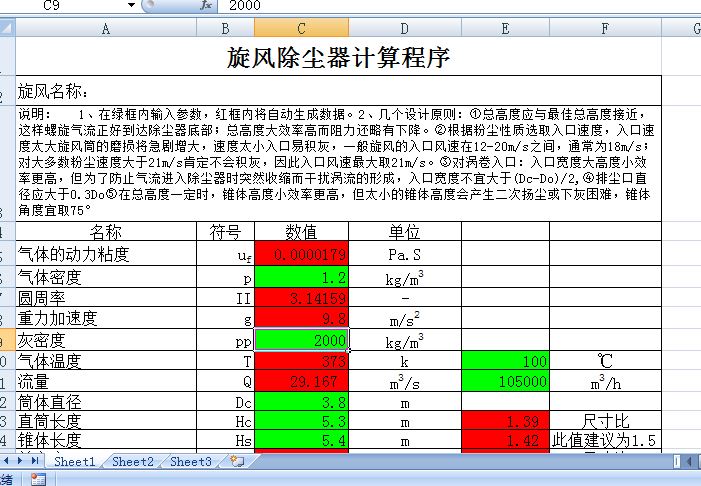Select column F header
The width and height of the screenshot is (701, 486).
(605, 29)
